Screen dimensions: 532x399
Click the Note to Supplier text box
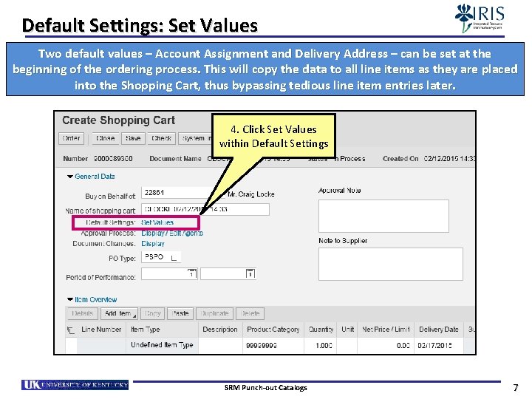391,264
